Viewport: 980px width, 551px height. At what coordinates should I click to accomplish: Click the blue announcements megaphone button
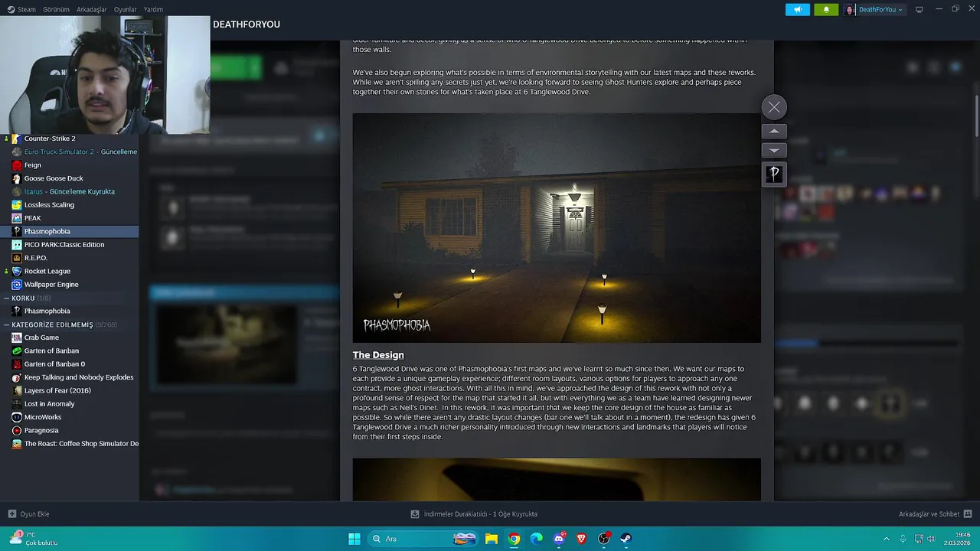coord(797,9)
